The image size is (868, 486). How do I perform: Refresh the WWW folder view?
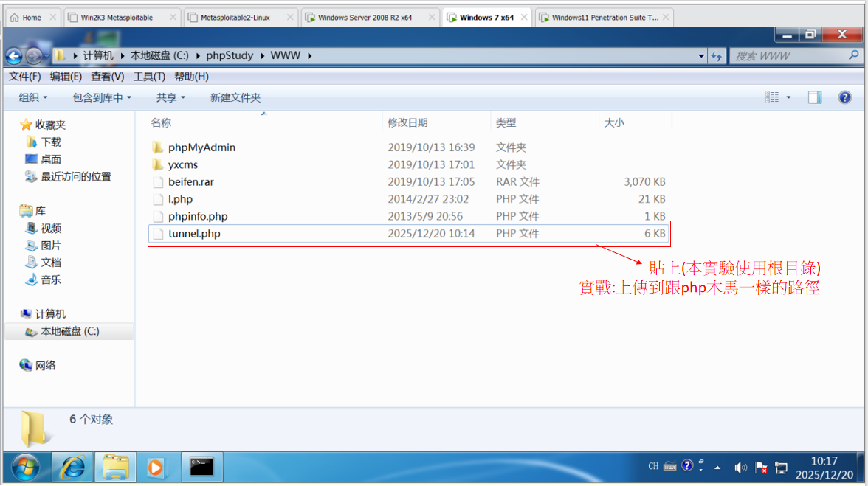(x=716, y=56)
